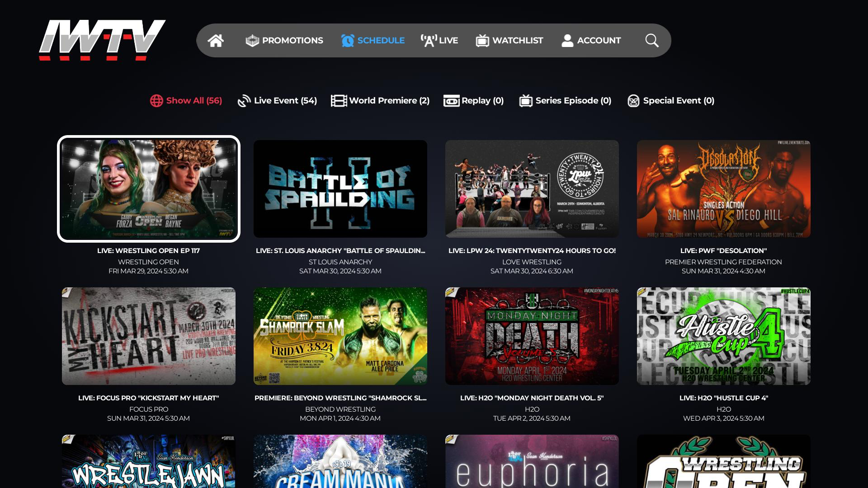
Task: Open Hustle Cup 4 thumbnail
Action: (x=724, y=336)
